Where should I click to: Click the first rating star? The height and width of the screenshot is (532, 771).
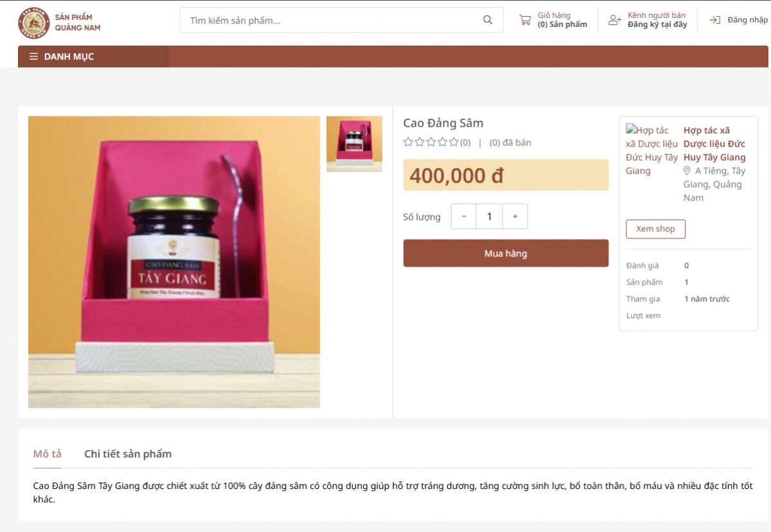coord(408,142)
